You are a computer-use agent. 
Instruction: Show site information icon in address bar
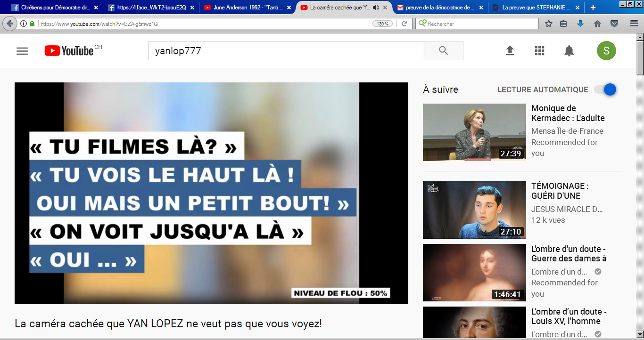[24, 24]
